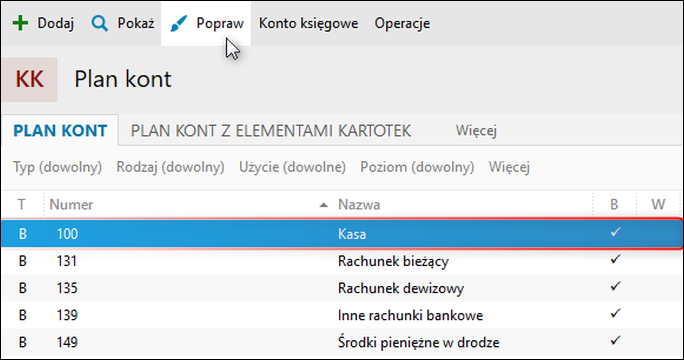
Task: Toggle B checkmark for Kasa row
Action: [615, 233]
